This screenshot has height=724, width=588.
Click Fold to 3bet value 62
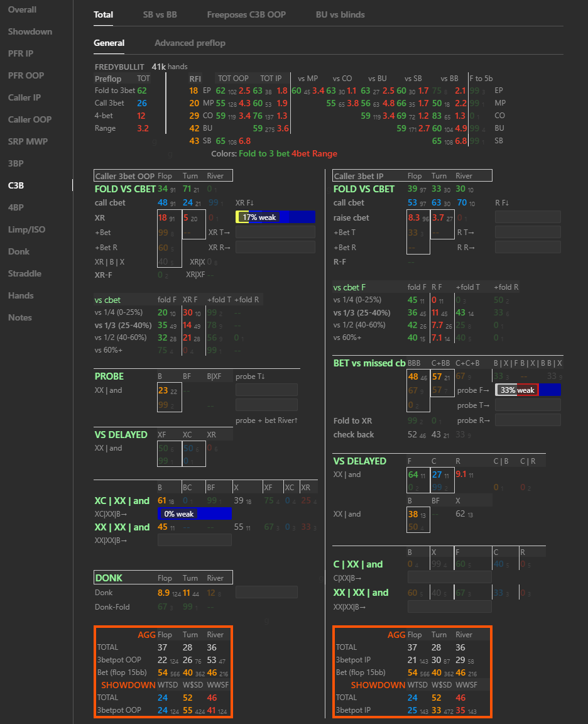click(142, 90)
